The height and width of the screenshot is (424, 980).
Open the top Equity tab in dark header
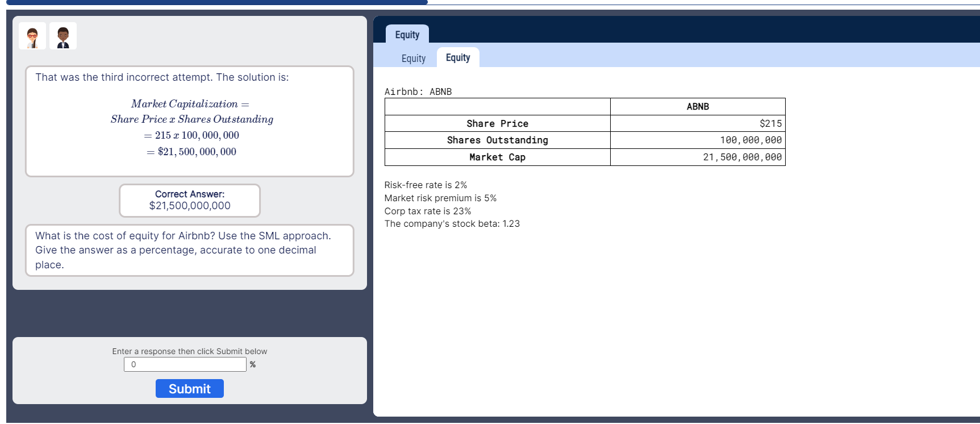pyautogui.click(x=407, y=34)
